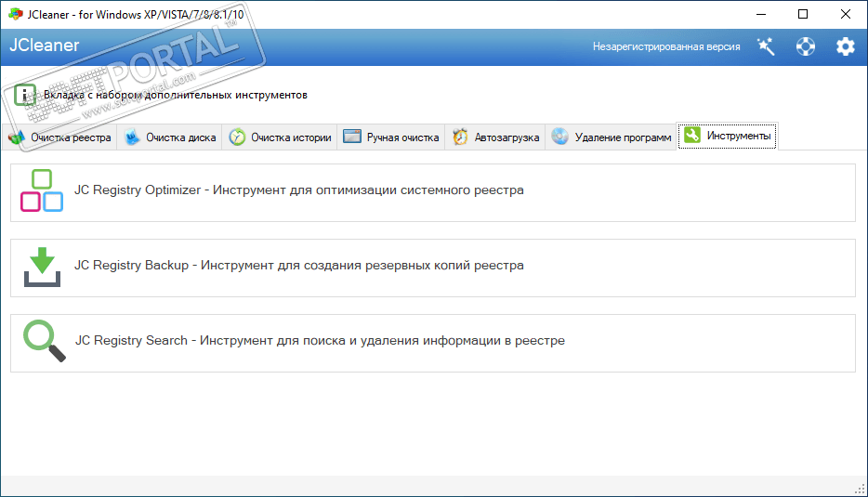Close the JCleaner window
868x497 pixels.
[x=846, y=14]
